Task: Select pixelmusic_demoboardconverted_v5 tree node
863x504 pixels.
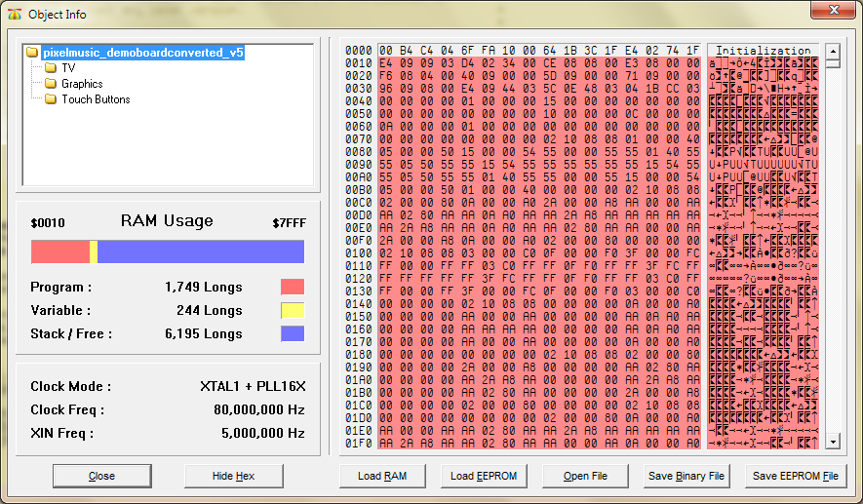Action: click(143, 53)
